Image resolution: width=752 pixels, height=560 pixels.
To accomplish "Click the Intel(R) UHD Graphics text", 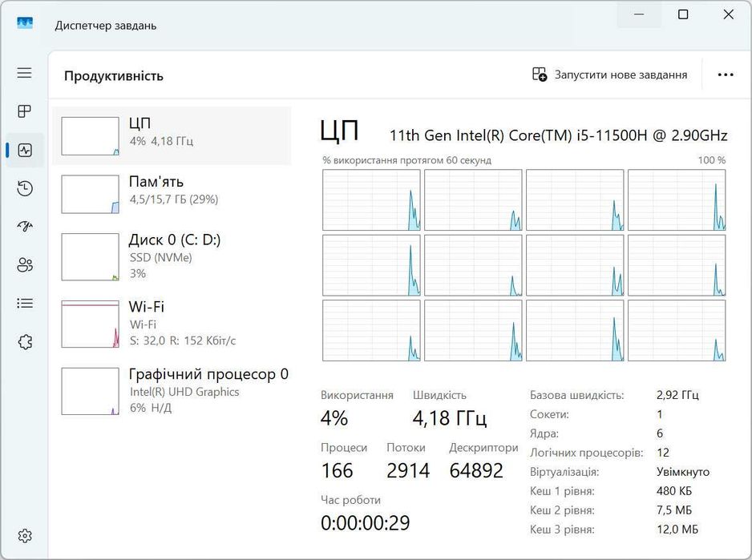I will pos(184,392).
